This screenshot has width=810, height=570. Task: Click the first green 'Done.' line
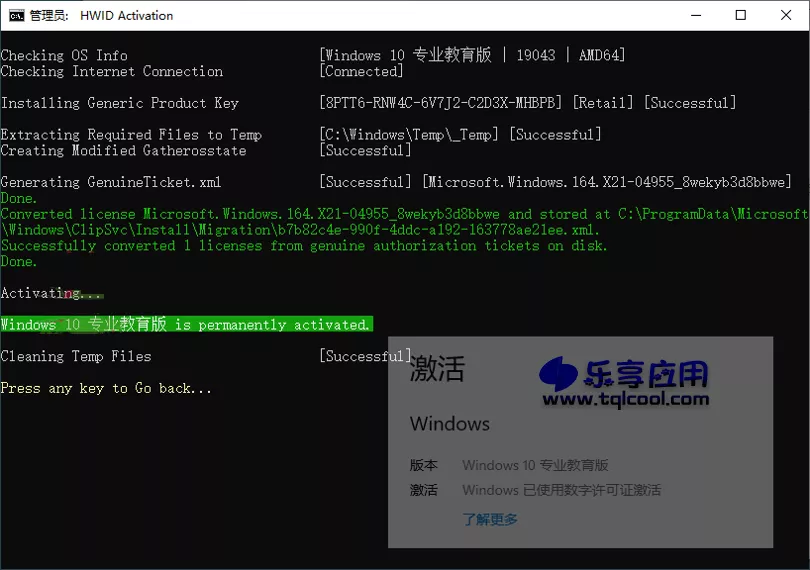pyautogui.click(x=19, y=198)
